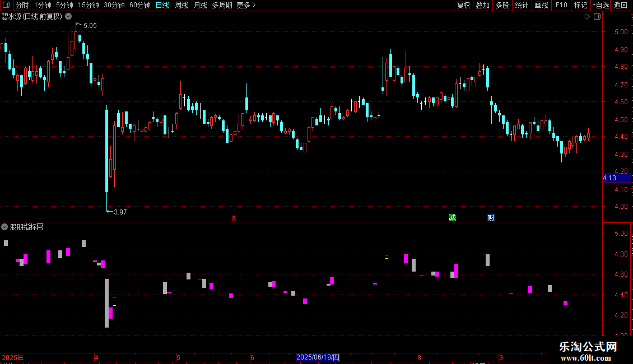This screenshot has height=364, width=633.
Task: Click month 5 on time axis
Action: 178,357
